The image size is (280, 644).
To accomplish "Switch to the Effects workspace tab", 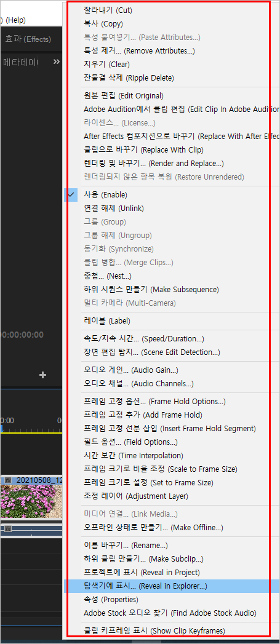I will [x=28, y=39].
